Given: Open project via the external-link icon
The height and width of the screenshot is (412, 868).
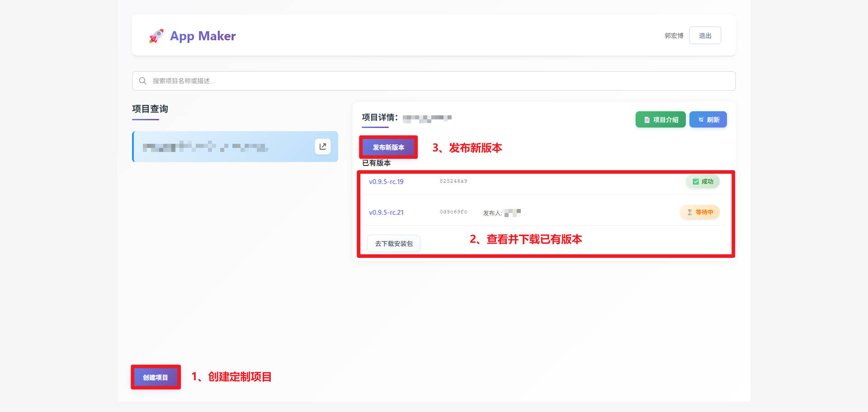Looking at the screenshot, I should click(323, 147).
